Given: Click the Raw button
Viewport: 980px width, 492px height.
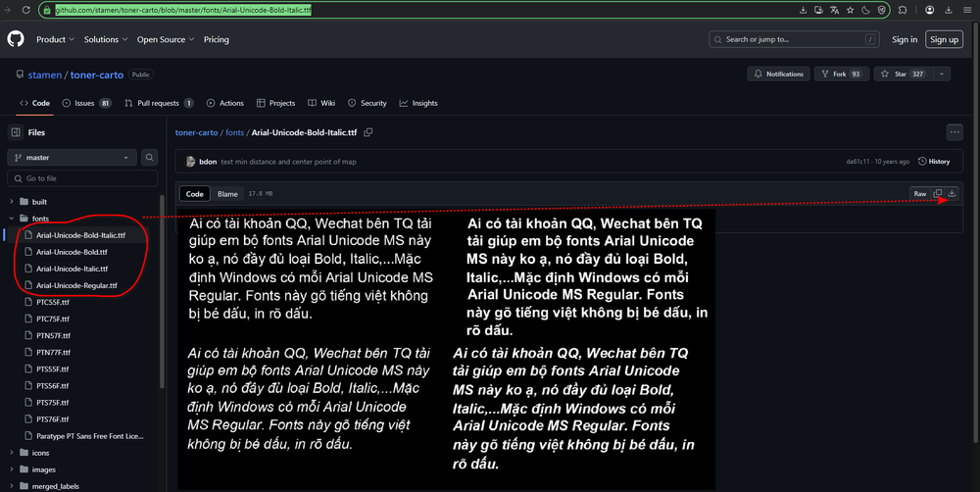Looking at the screenshot, I should pyautogui.click(x=920, y=194).
